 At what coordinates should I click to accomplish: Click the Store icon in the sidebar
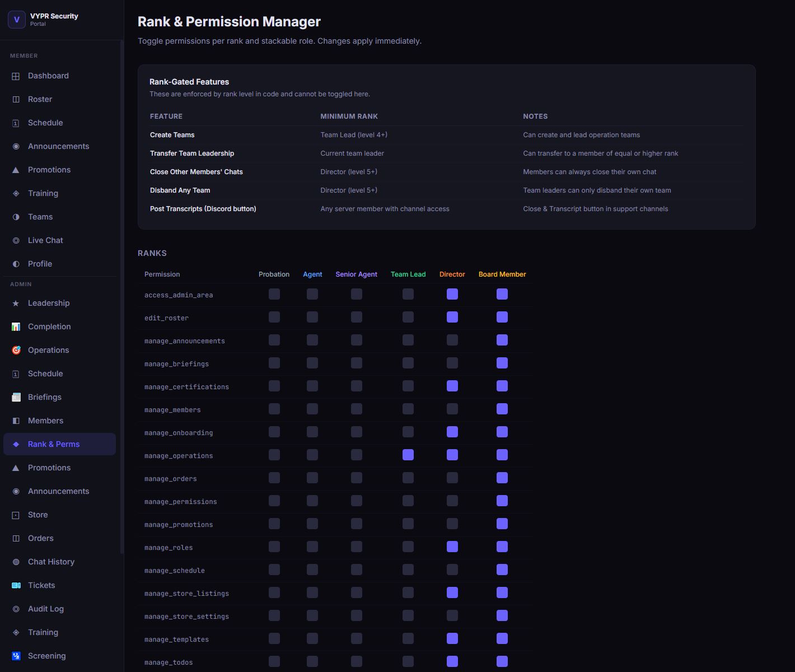click(16, 515)
